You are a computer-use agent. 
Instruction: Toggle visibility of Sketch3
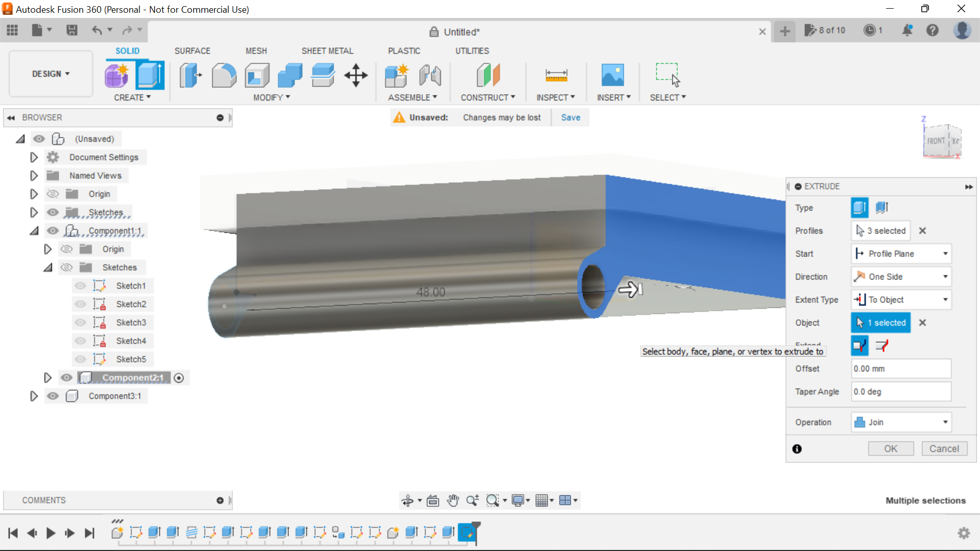tap(81, 322)
